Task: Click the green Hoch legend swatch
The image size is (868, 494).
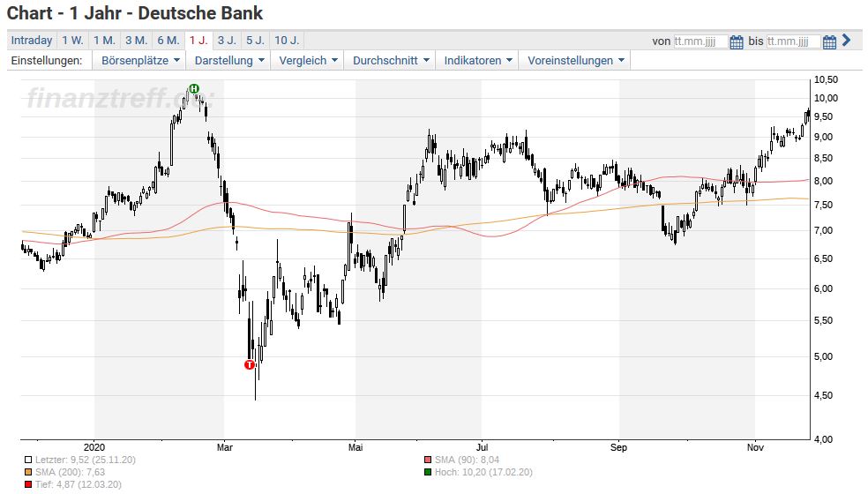Action: click(x=427, y=473)
